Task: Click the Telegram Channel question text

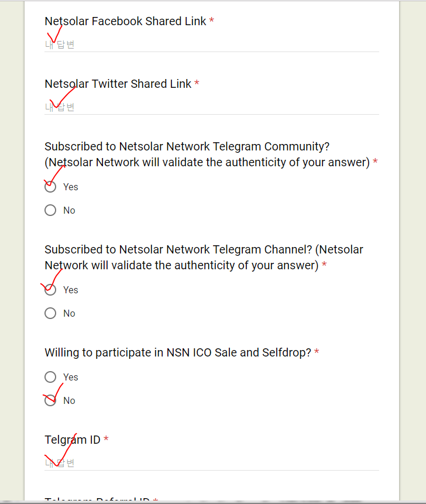Action: tap(204, 258)
